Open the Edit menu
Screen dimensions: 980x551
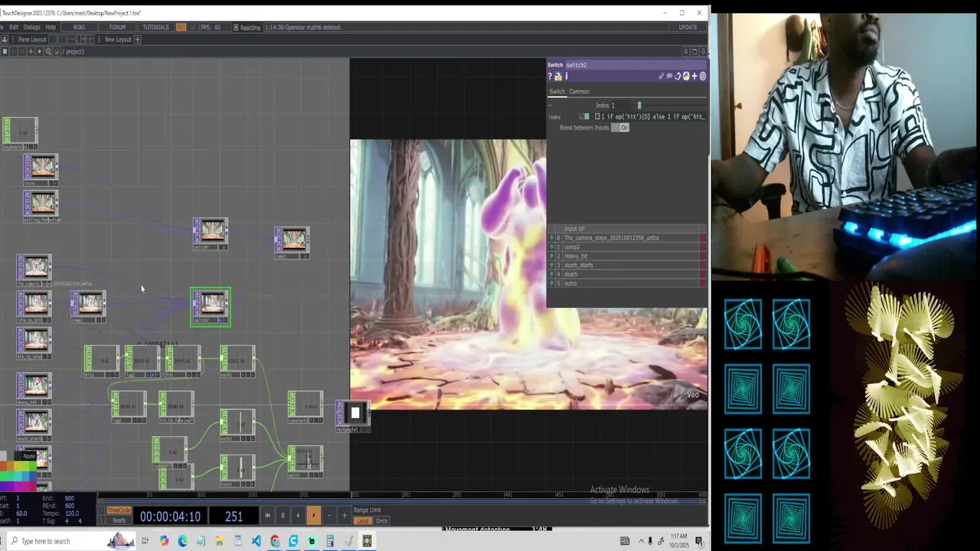[14, 28]
